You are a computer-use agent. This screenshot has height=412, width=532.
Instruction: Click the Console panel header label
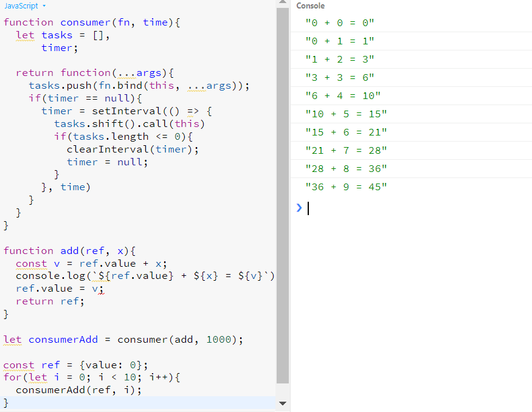[x=310, y=5]
